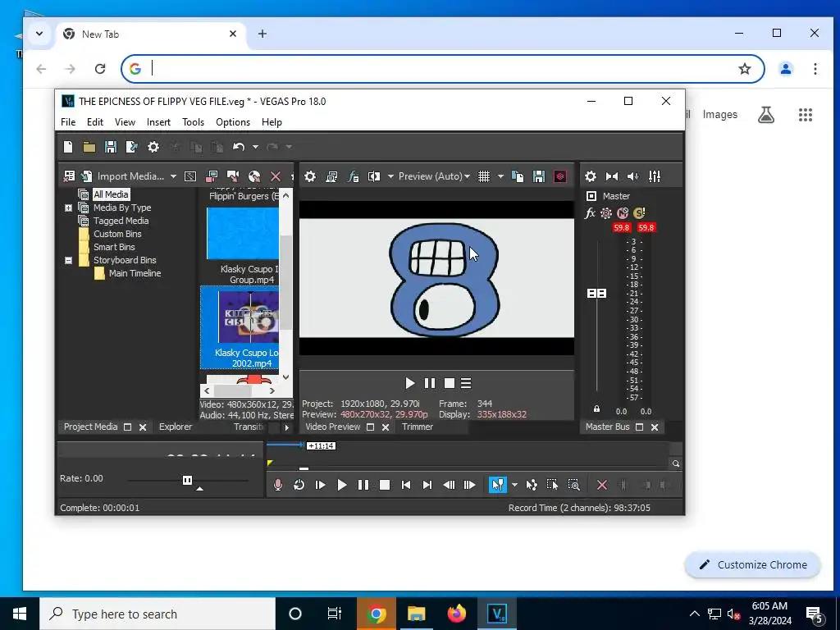Mute the Master bus
This screenshot has width=840, height=630.
click(622, 213)
